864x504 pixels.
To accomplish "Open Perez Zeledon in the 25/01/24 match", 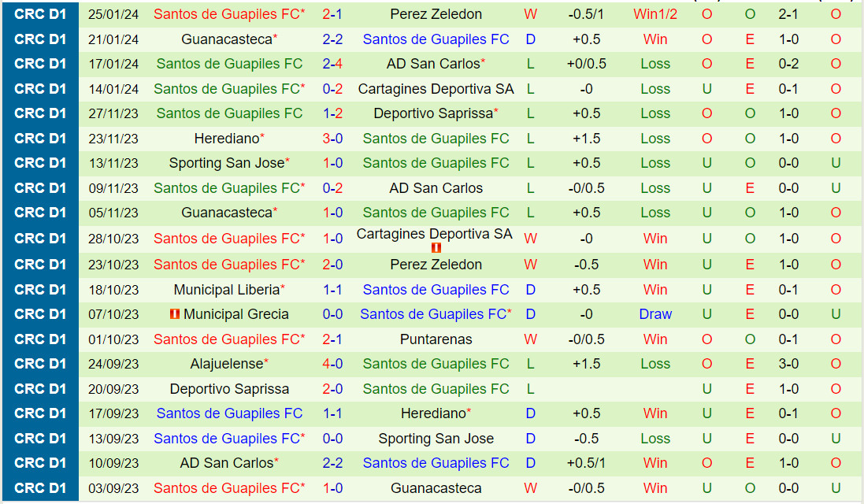I will coord(436,14).
